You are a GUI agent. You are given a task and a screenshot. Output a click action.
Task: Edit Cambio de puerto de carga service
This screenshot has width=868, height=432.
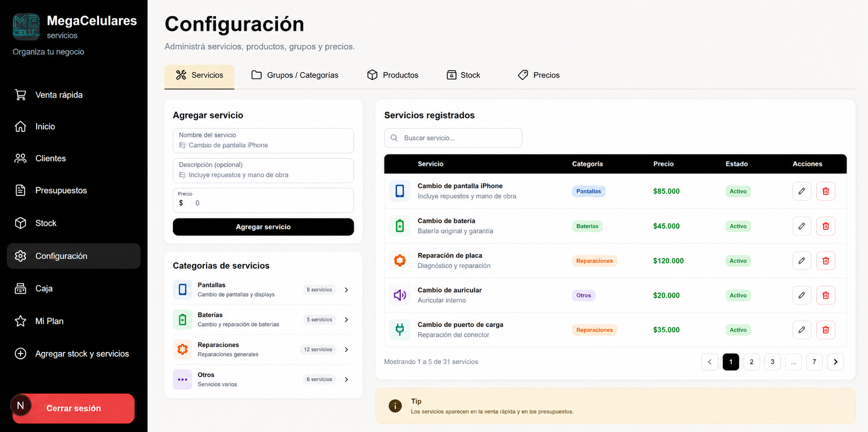(x=802, y=330)
